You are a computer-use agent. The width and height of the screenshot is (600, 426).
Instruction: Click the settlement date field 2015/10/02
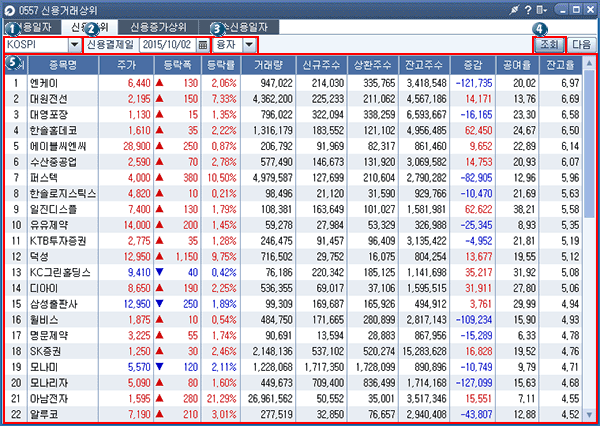tap(168, 45)
